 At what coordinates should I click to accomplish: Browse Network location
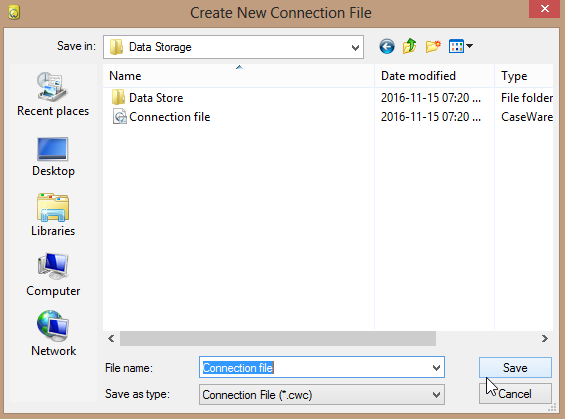point(53,334)
